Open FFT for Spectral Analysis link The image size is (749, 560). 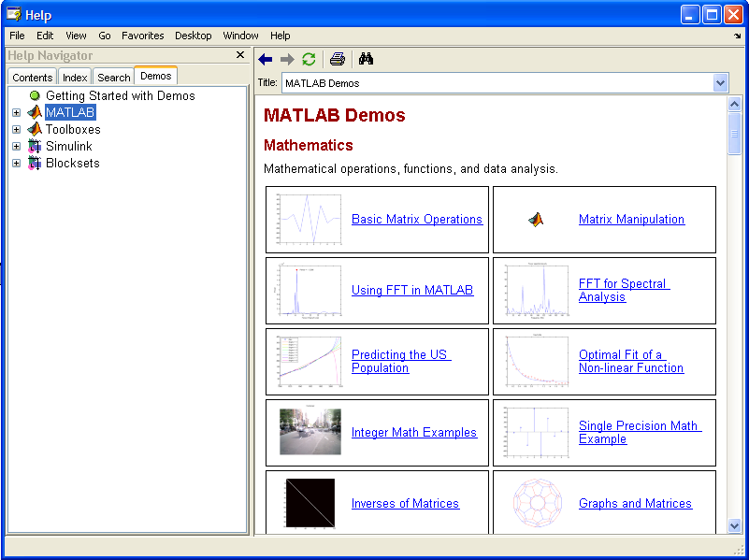(624, 290)
